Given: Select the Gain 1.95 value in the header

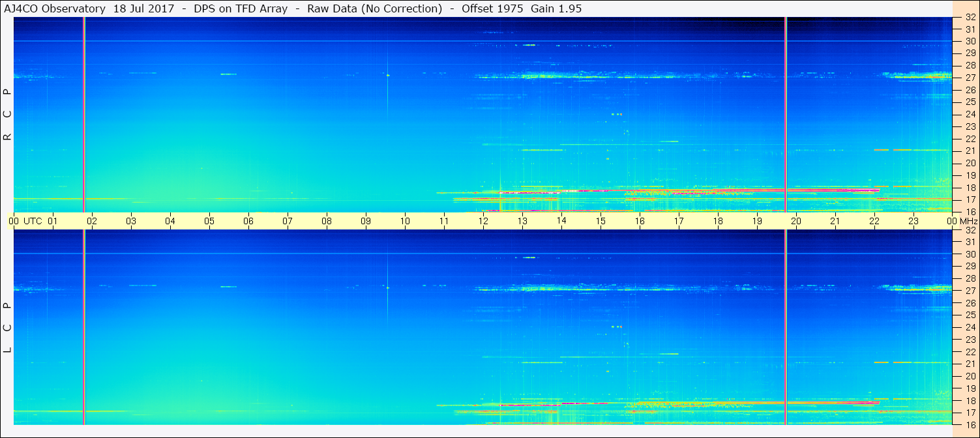Looking at the screenshot, I should pyautogui.click(x=556, y=8).
